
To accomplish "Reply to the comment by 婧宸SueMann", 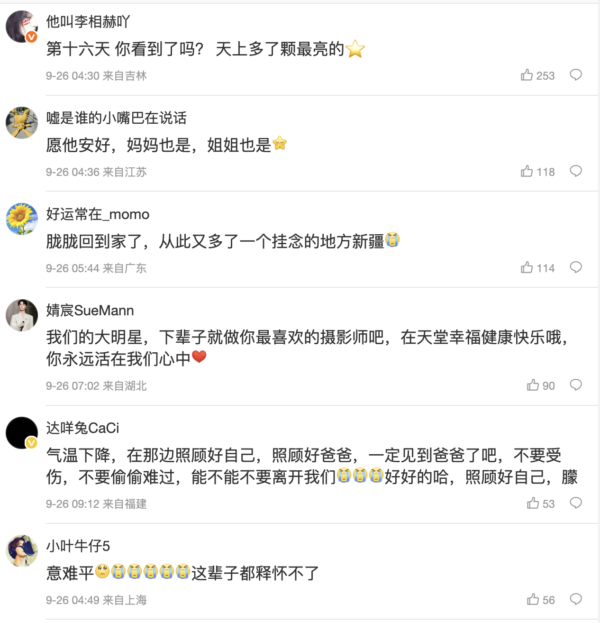I will point(576,385).
